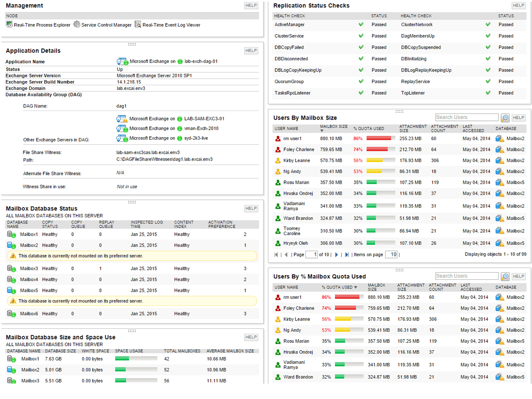Open HELP for Users By Mailbox Size
The height and width of the screenshot is (399, 532).
(x=519, y=118)
